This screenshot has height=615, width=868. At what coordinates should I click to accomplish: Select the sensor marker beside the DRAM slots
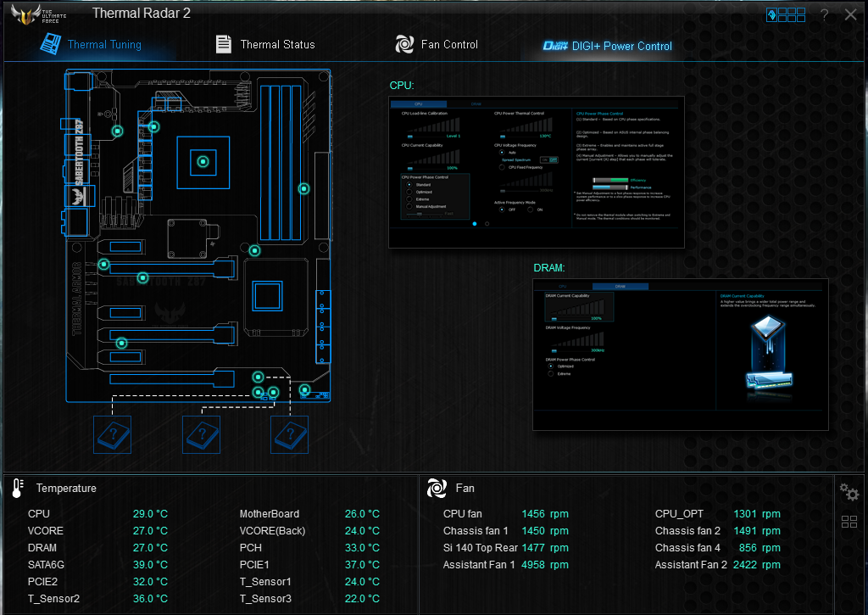pyautogui.click(x=304, y=189)
